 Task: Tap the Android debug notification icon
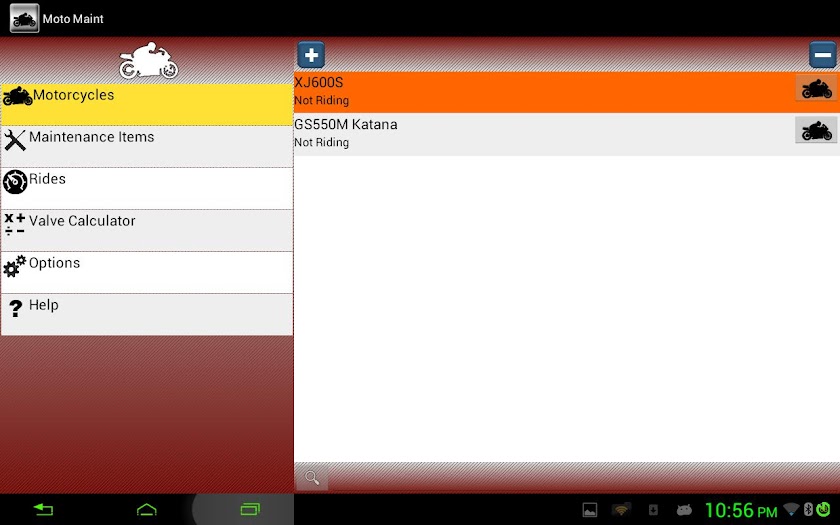[684, 510]
